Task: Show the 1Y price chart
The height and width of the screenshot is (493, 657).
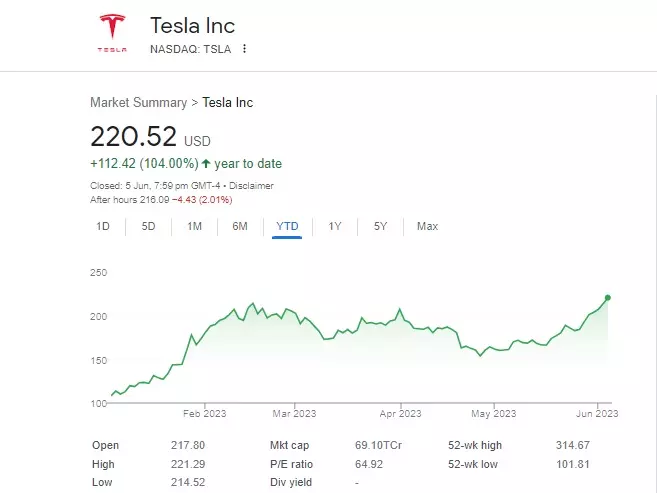Action: coord(335,226)
